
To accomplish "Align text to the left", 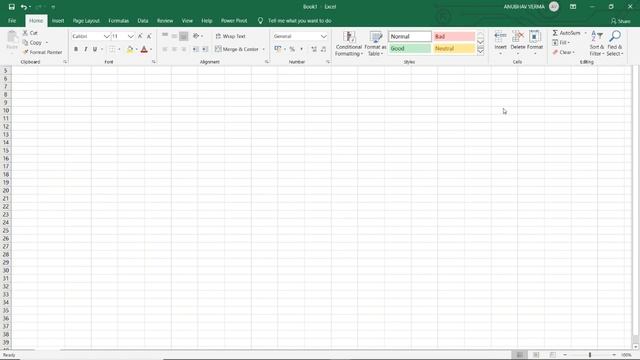I will click(x=165, y=49).
